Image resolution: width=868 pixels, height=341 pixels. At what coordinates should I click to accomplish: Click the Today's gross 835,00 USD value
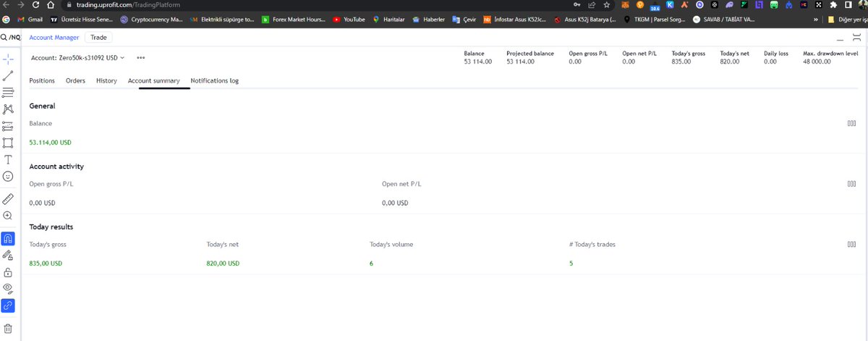[x=46, y=264]
